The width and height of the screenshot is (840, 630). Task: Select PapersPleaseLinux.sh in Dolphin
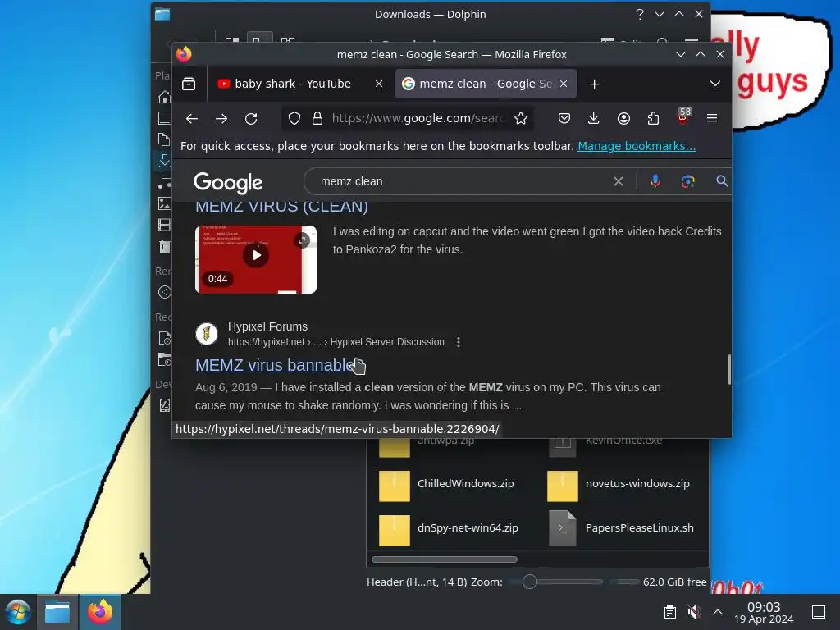622,529
